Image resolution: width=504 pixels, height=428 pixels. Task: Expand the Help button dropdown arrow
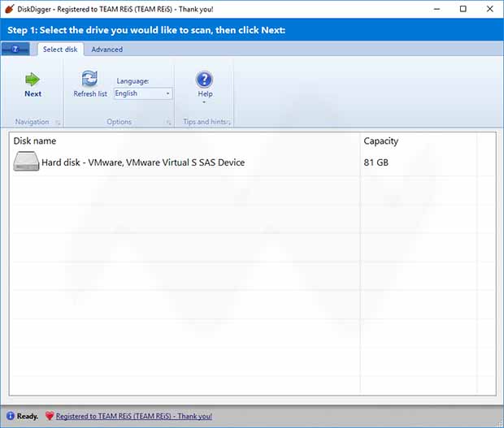coord(205,102)
